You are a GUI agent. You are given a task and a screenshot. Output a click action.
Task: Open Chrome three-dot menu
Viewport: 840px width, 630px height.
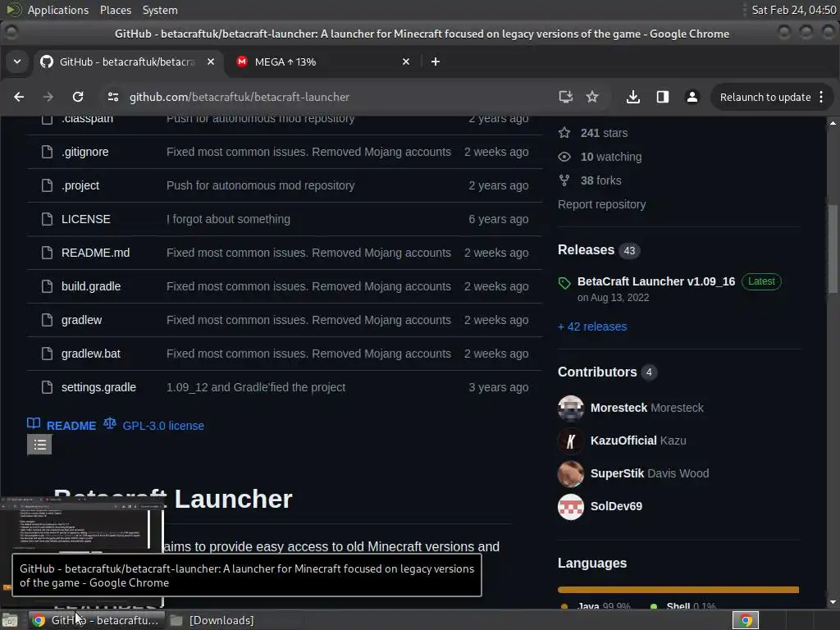pos(821,97)
